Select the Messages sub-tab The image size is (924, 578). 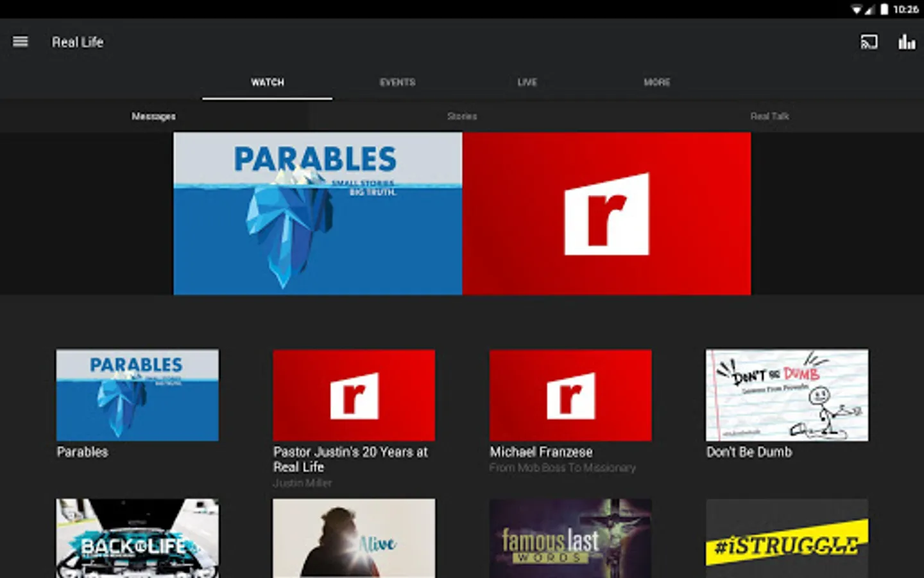[x=154, y=116]
